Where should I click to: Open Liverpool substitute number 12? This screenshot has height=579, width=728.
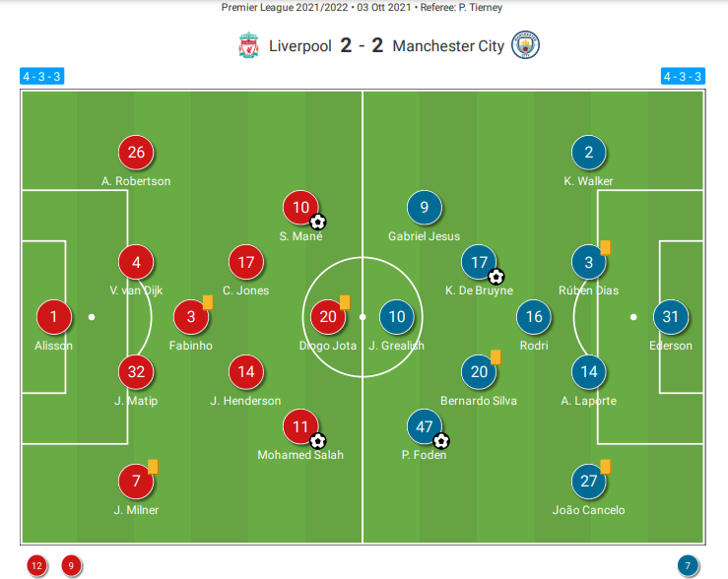[x=36, y=565]
